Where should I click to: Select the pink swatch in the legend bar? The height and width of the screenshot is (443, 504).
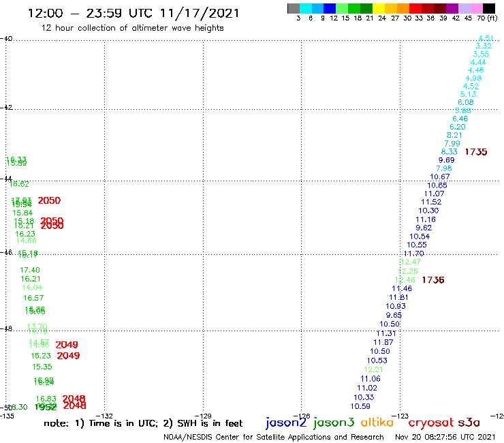pos(476,8)
